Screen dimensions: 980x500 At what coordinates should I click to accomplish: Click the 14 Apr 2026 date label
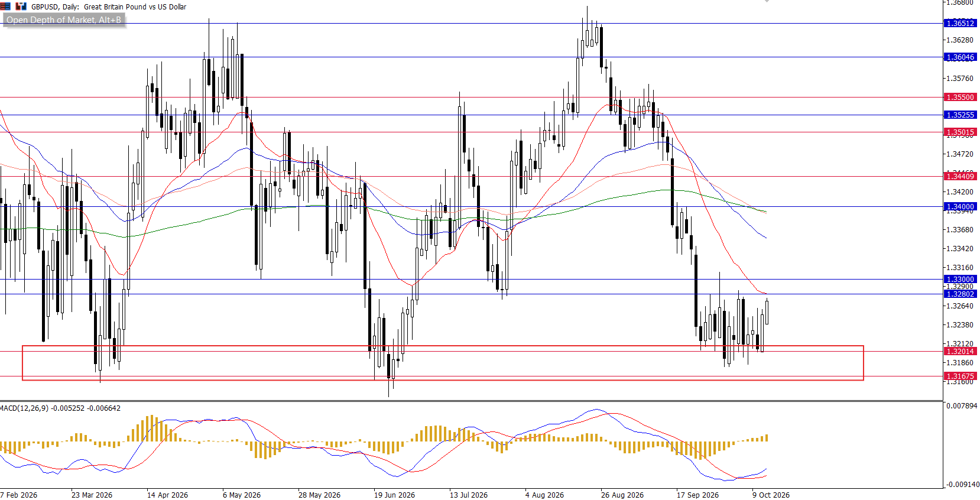click(x=167, y=495)
